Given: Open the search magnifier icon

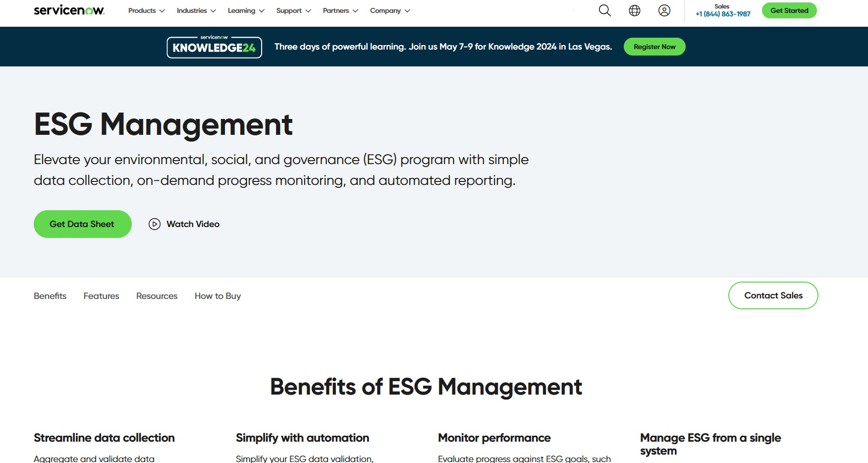Looking at the screenshot, I should tap(604, 10).
